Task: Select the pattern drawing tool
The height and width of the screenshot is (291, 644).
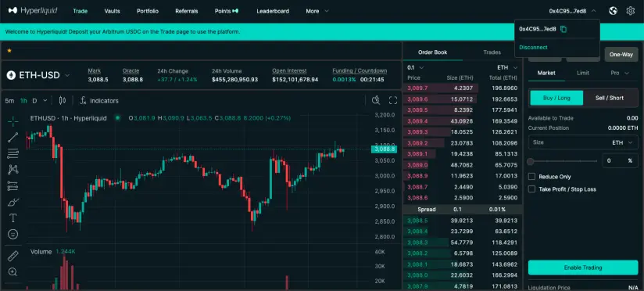Action: pos(13,169)
